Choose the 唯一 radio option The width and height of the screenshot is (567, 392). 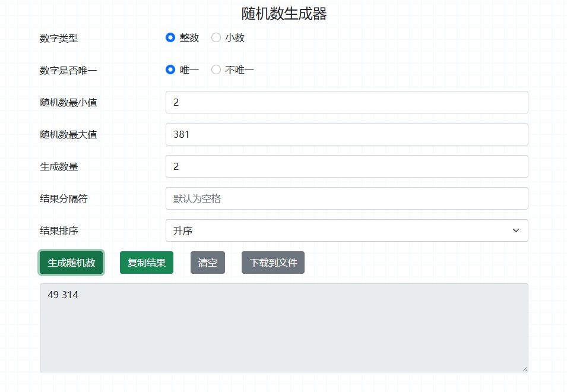[x=170, y=69]
